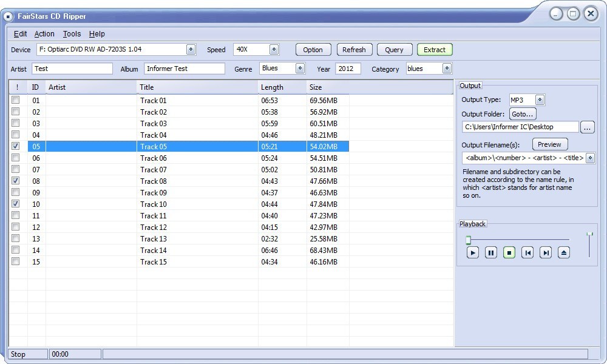
Task: Click the Stop status bar text
Action: click(x=18, y=354)
